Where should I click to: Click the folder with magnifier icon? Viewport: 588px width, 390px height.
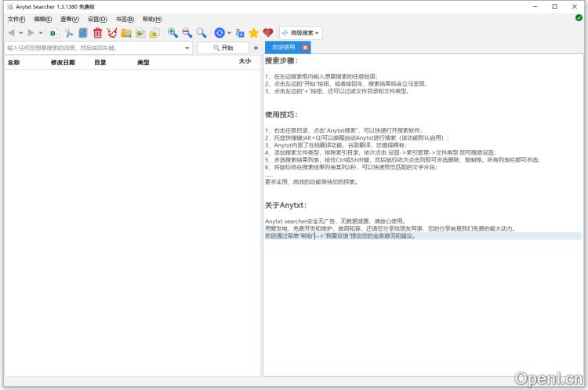[x=126, y=33]
